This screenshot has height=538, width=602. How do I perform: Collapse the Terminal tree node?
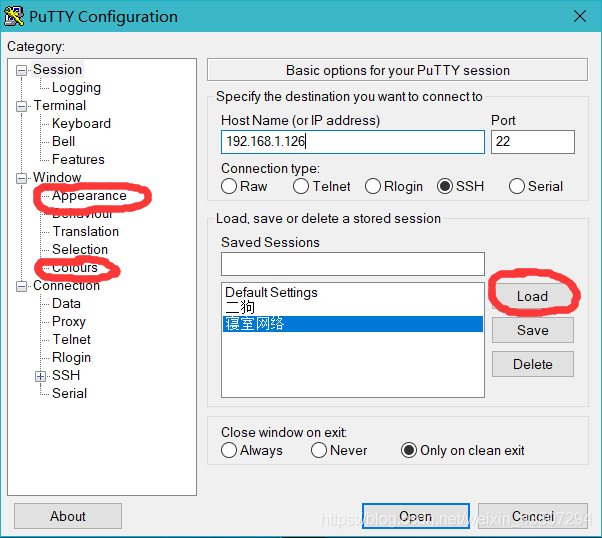[22, 106]
